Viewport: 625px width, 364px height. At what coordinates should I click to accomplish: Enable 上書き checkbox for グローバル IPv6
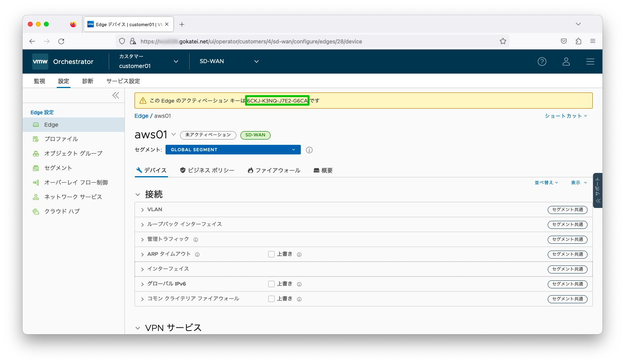pyautogui.click(x=271, y=284)
